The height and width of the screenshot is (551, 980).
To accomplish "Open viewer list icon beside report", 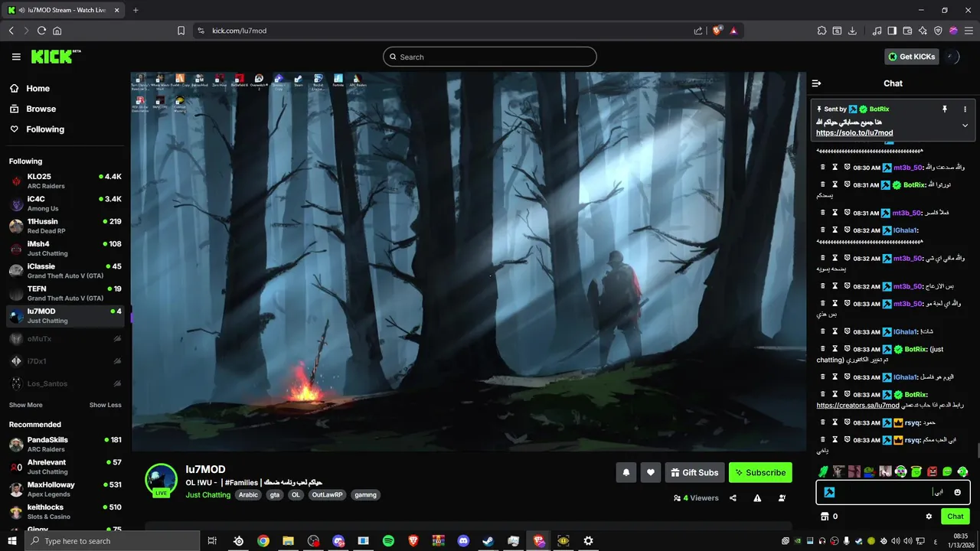I will click(782, 498).
